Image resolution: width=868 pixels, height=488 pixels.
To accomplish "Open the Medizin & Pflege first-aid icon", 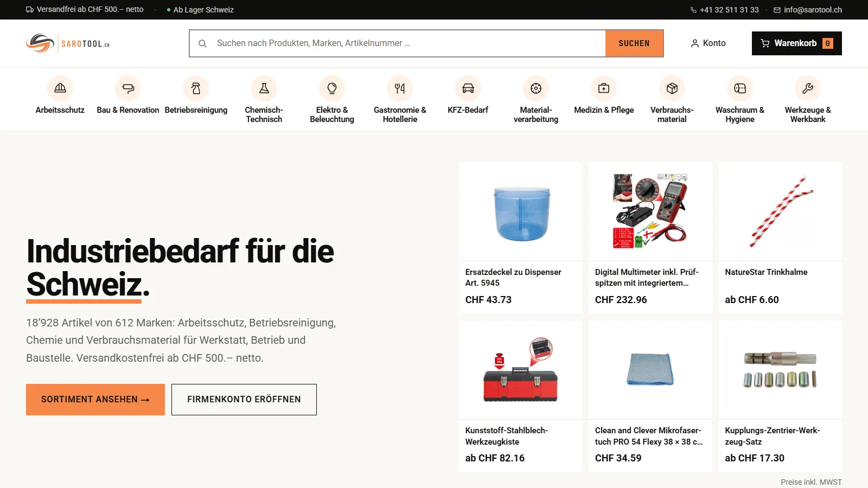I will coord(604,88).
